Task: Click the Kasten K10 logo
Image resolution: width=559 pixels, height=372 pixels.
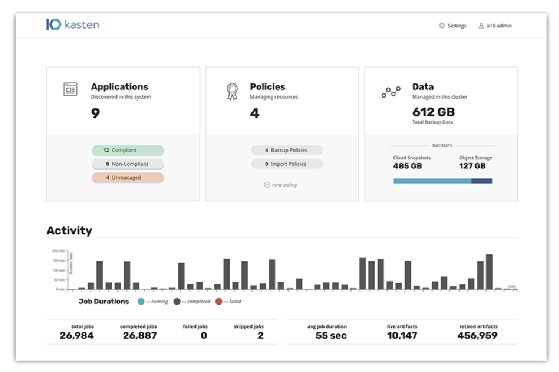Action: coord(73,25)
